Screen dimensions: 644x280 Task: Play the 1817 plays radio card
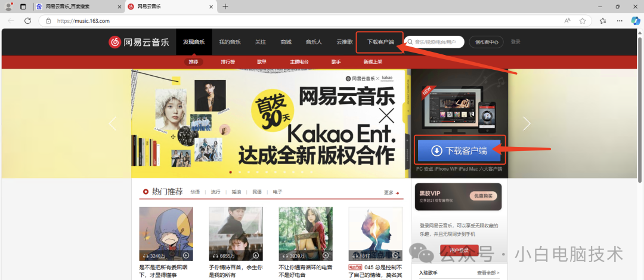click(395, 256)
